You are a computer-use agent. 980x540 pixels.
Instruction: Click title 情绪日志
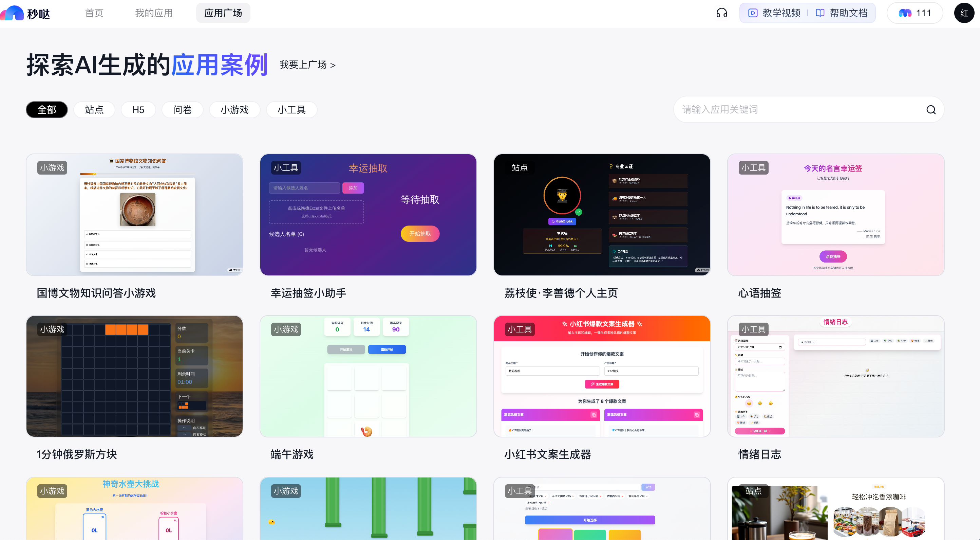(759, 454)
